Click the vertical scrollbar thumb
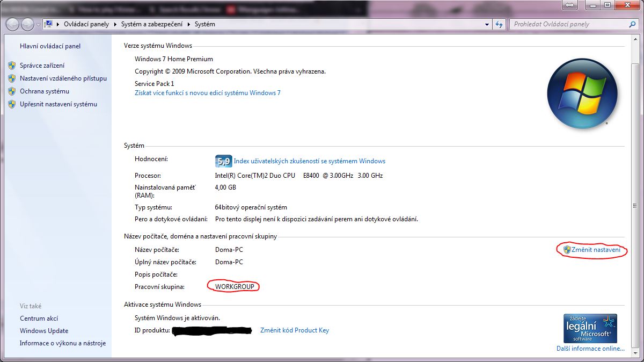Image resolution: width=644 pixels, height=362 pixels. click(635, 206)
